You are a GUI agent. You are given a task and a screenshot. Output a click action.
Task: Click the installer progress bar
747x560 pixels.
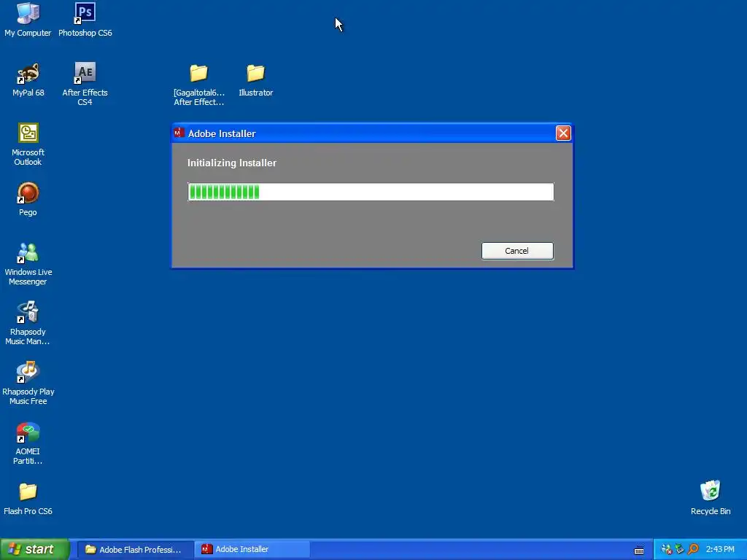click(371, 192)
